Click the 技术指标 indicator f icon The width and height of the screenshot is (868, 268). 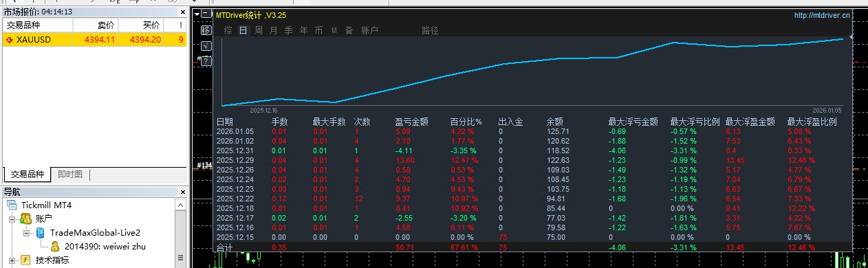(x=25, y=260)
